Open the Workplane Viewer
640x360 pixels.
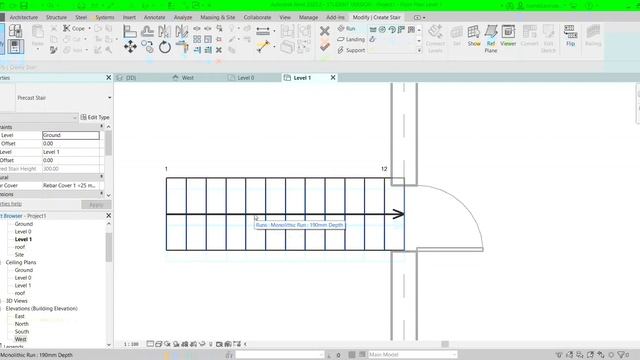508,36
